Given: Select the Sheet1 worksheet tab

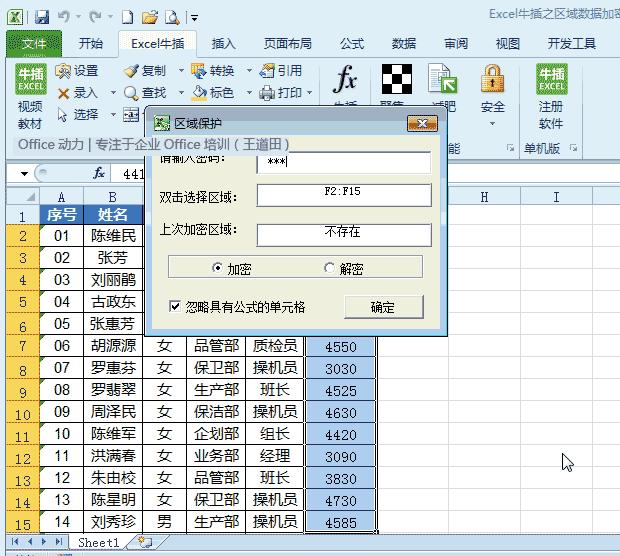Looking at the screenshot, I should tap(98, 542).
